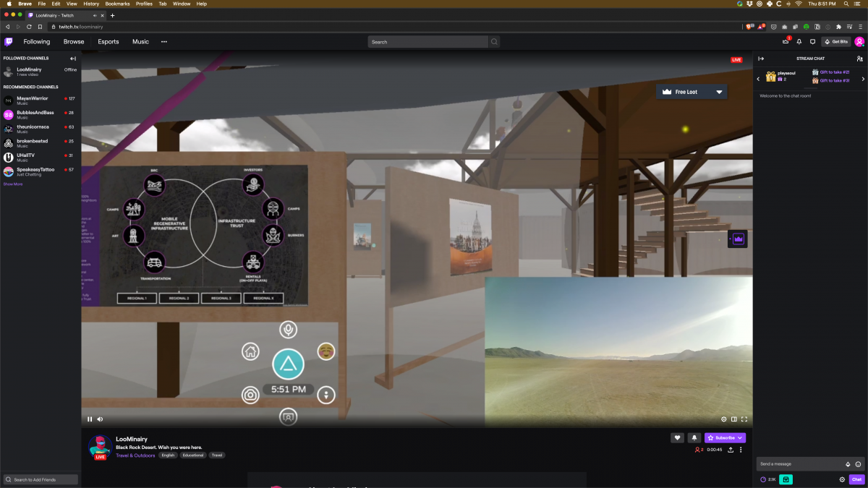Expand the Show More channels list
This screenshot has height=488, width=868.
pos(12,184)
